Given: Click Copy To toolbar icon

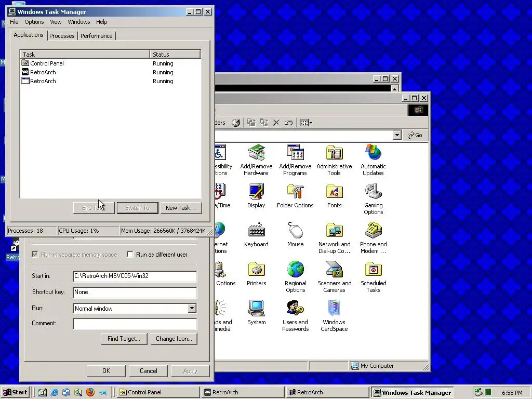Looking at the screenshot, I should [x=263, y=123].
